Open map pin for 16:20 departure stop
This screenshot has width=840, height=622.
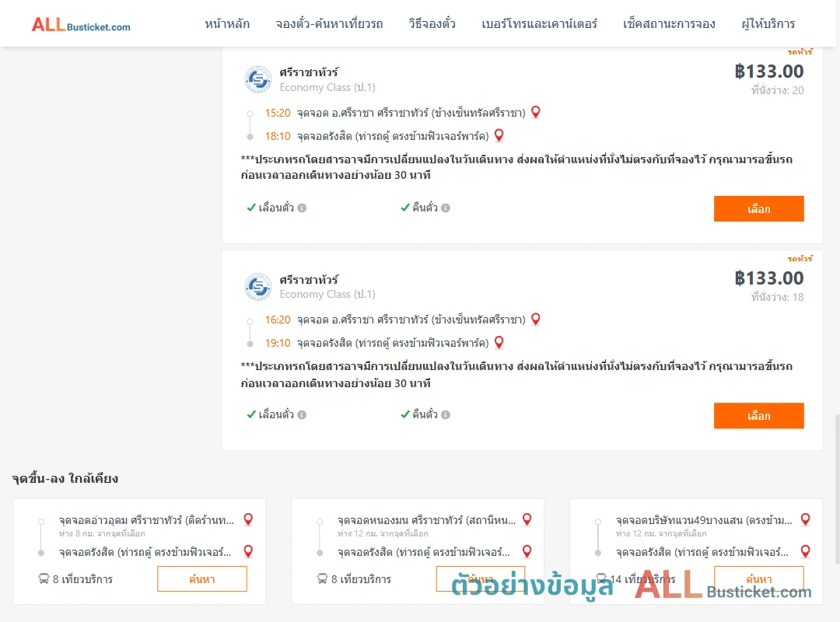pyautogui.click(x=535, y=319)
